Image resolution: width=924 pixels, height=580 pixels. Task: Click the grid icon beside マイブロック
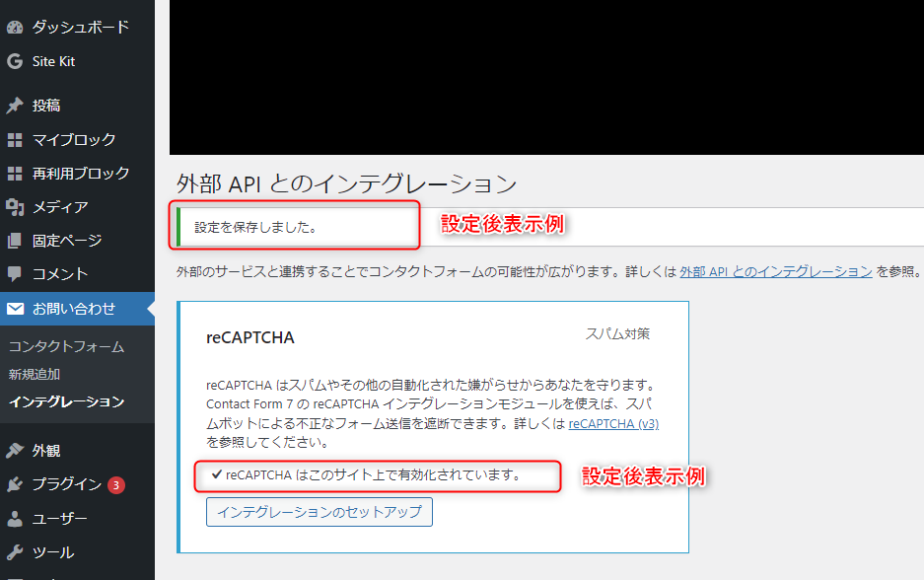15,140
